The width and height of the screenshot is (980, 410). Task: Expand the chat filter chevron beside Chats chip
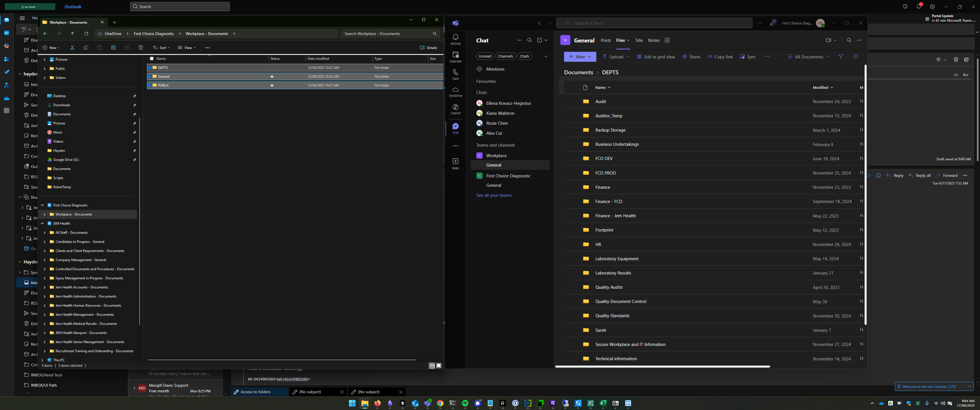(x=546, y=56)
